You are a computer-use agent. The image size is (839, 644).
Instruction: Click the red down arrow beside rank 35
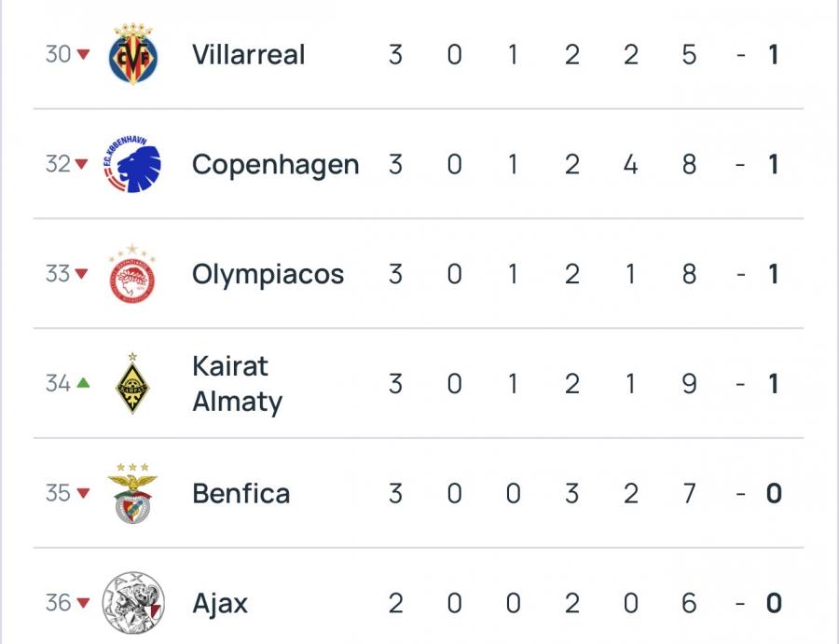pos(83,493)
